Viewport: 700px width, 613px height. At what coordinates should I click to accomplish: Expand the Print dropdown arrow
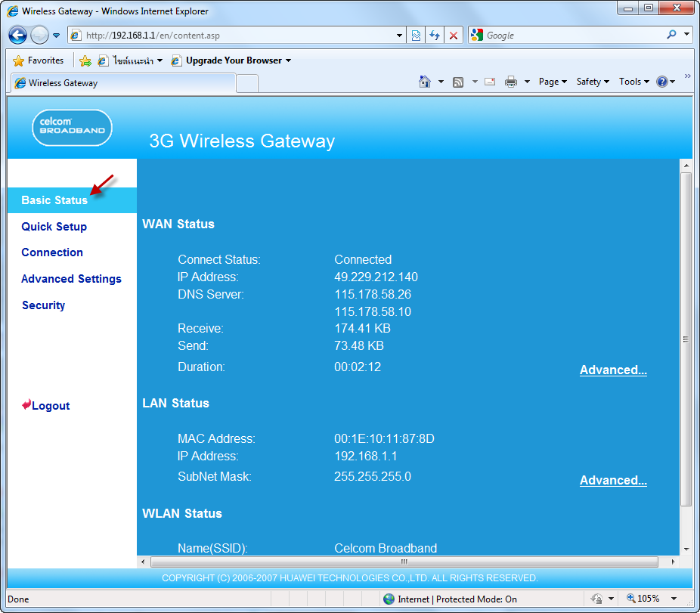click(x=527, y=82)
